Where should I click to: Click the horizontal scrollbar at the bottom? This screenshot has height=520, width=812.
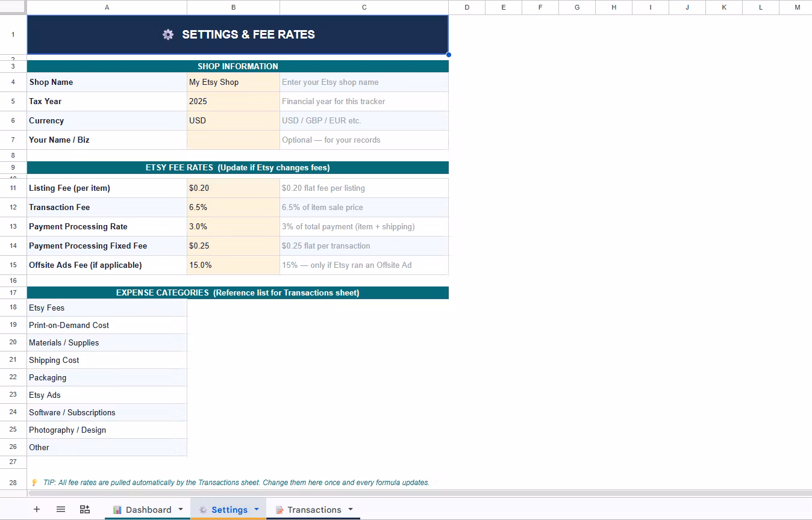coord(419,493)
